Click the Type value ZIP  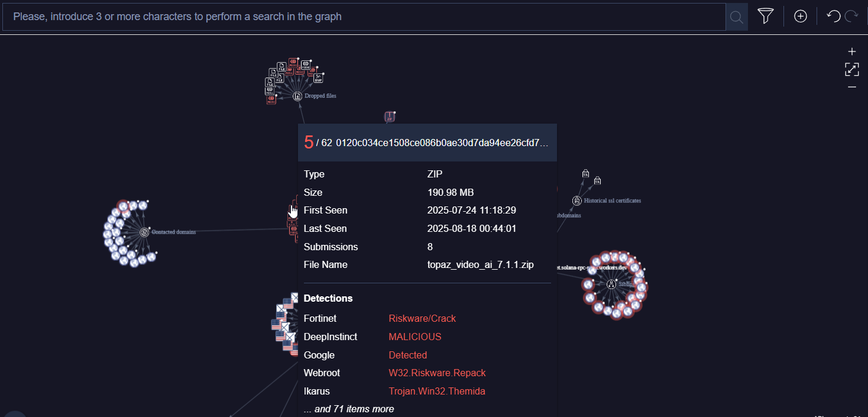tap(435, 174)
